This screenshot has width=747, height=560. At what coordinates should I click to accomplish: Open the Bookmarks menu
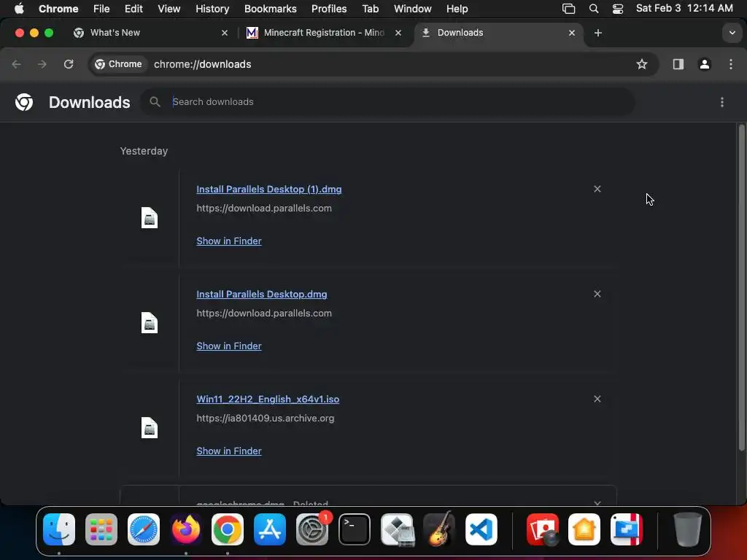[x=270, y=9]
